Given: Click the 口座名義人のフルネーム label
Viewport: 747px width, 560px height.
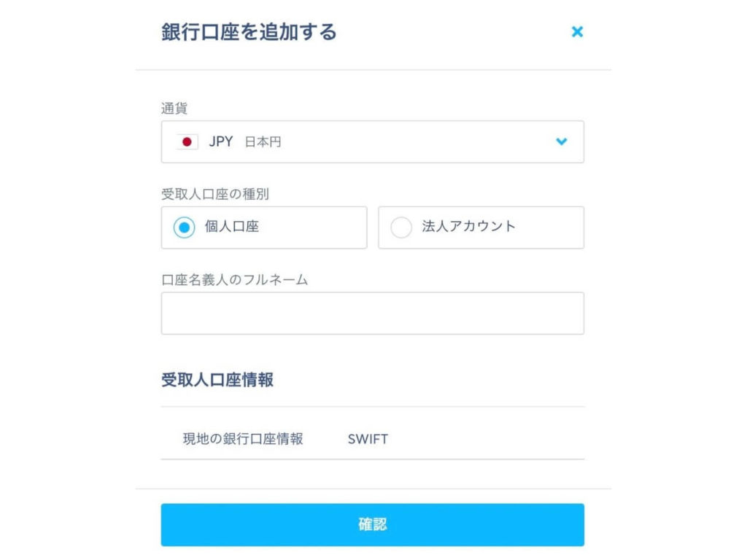Looking at the screenshot, I should point(234,280).
